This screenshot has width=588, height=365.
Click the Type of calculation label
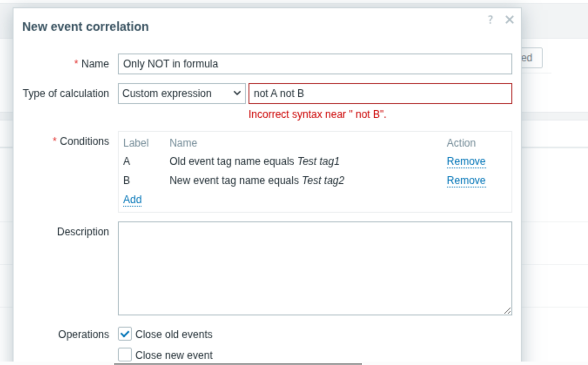point(66,94)
